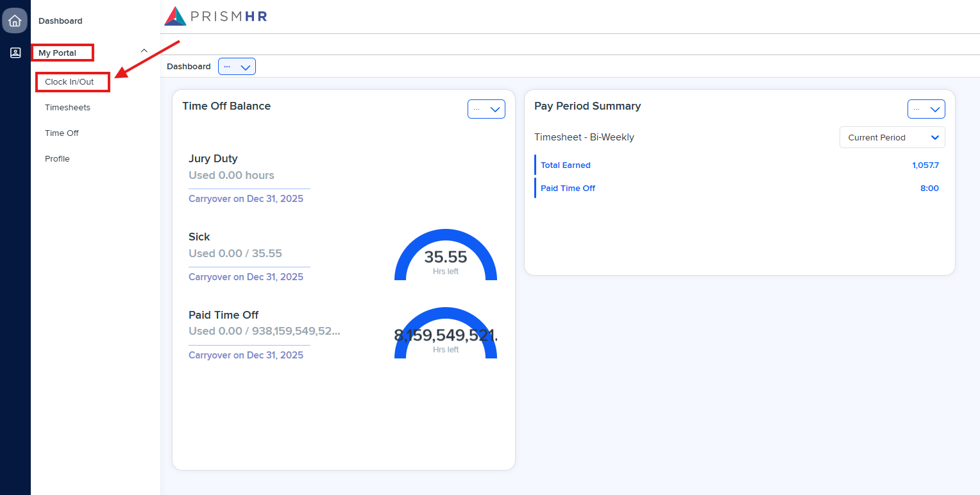The image size is (980, 495).
Task: Click the Jury Duty carryover date link
Action: coord(246,198)
